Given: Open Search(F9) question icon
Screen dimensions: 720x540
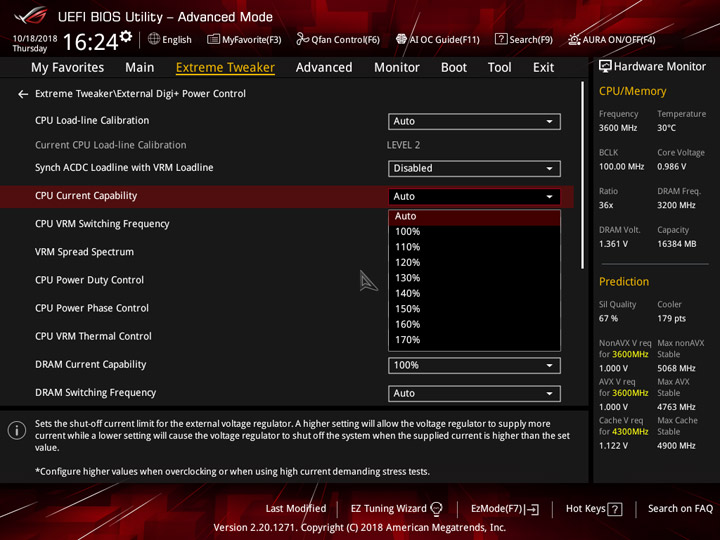Looking at the screenshot, I should pos(501,39).
